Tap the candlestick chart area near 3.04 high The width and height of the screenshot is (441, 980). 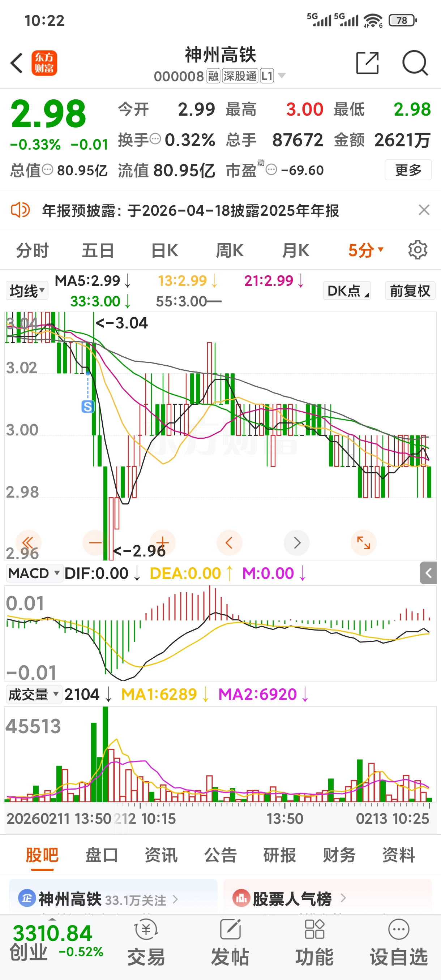(x=220, y=435)
